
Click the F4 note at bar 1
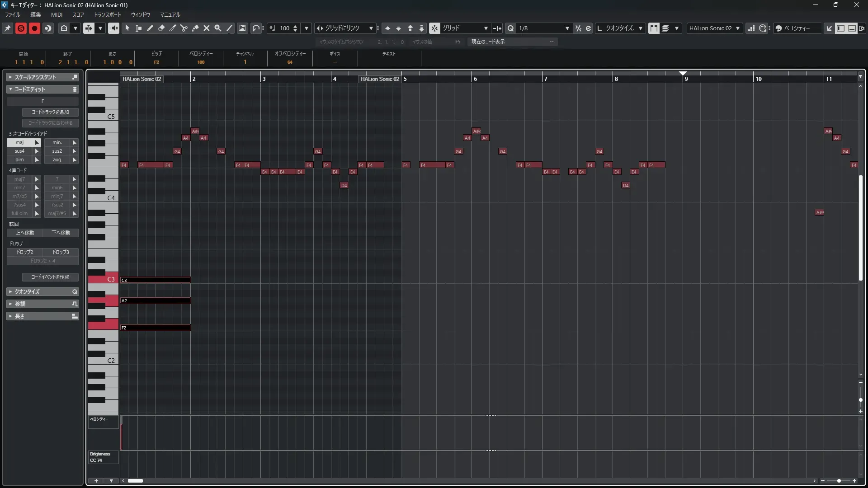124,165
